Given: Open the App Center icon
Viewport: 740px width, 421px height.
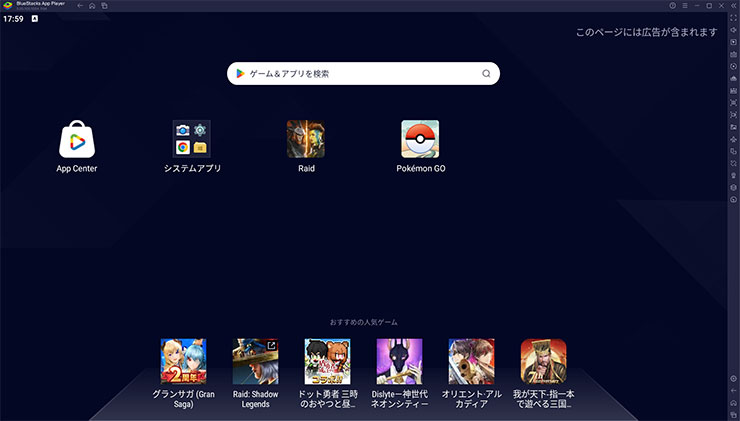Looking at the screenshot, I should click(77, 139).
